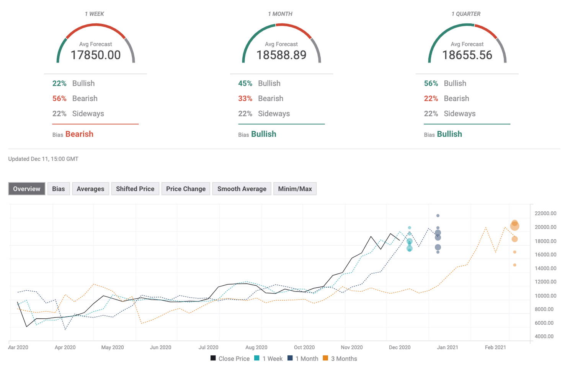588x365 pixels.
Task: Click the Bearish bias label under 1 Week
Action: [79, 134]
